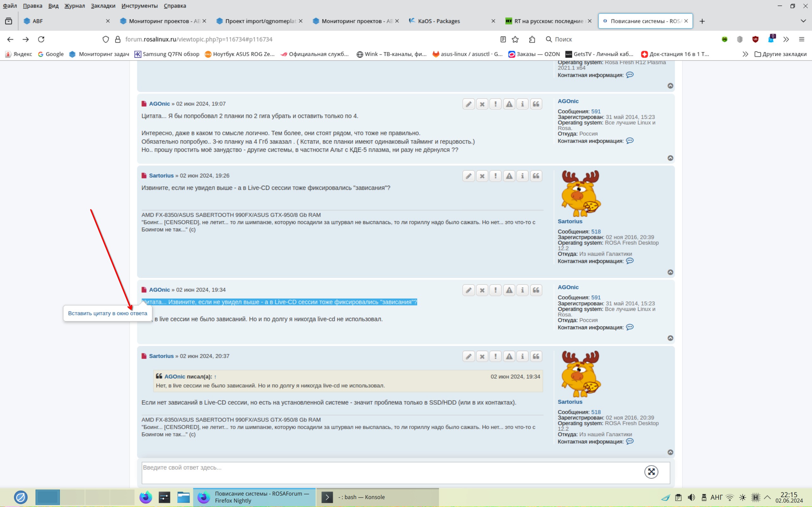Open Sartorius contact info speech bubble
The image size is (812, 507).
pyautogui.click(x=630, y=261)
